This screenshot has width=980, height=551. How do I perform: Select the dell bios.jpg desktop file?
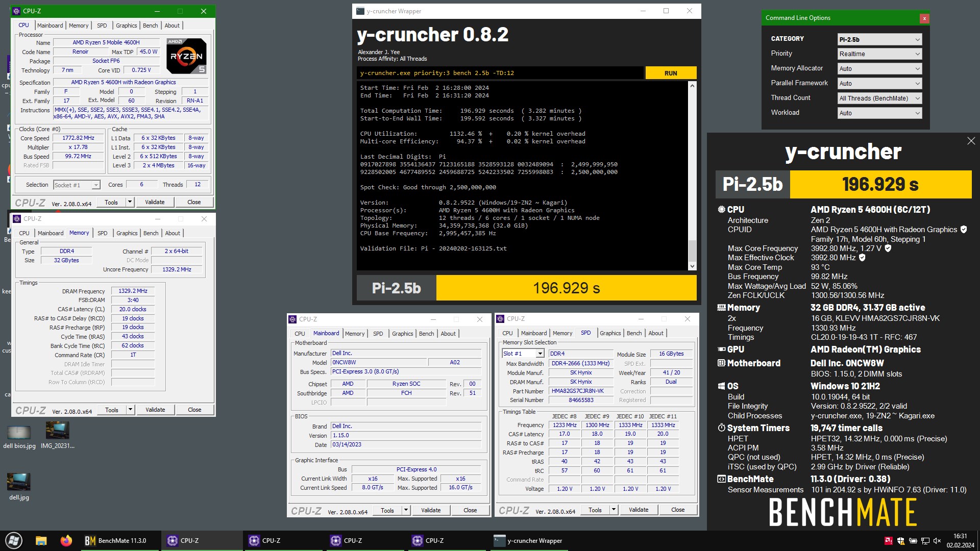[19, 437]
